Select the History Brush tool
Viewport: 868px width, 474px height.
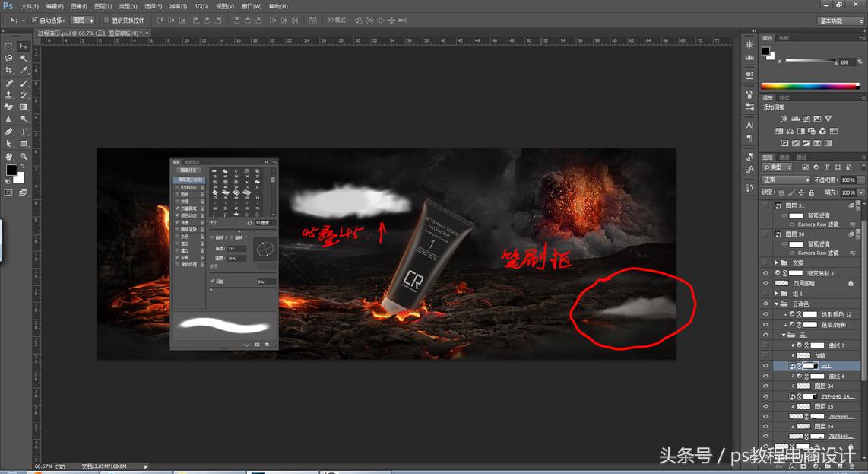(x=24, y=95)
